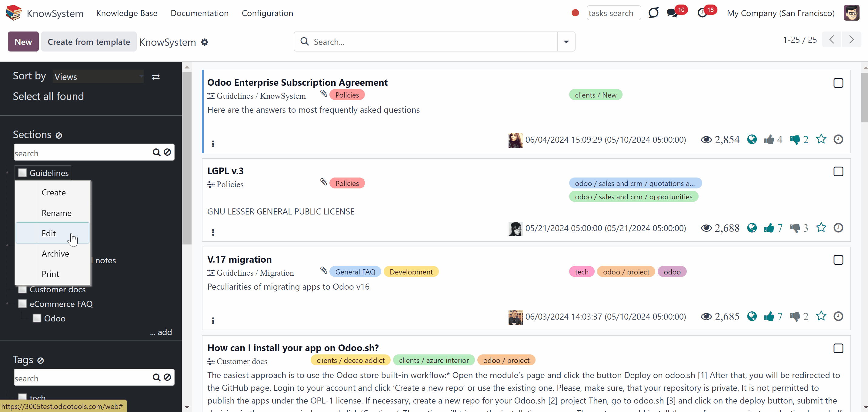The height and width of the screenshot is (412, 868).
Task: Clear the Sections search field icon
Action: coord(167,152)
